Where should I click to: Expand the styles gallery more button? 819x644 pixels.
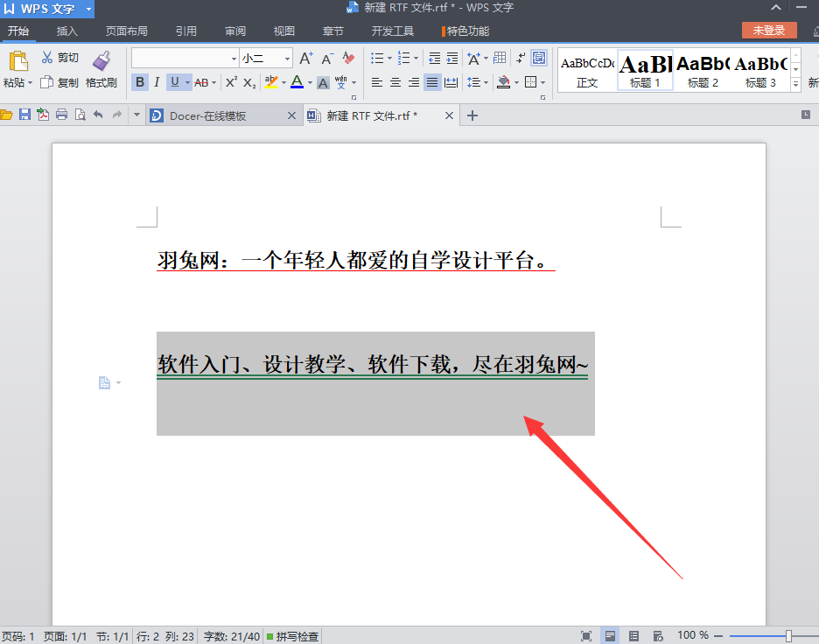tap(795, 84)
